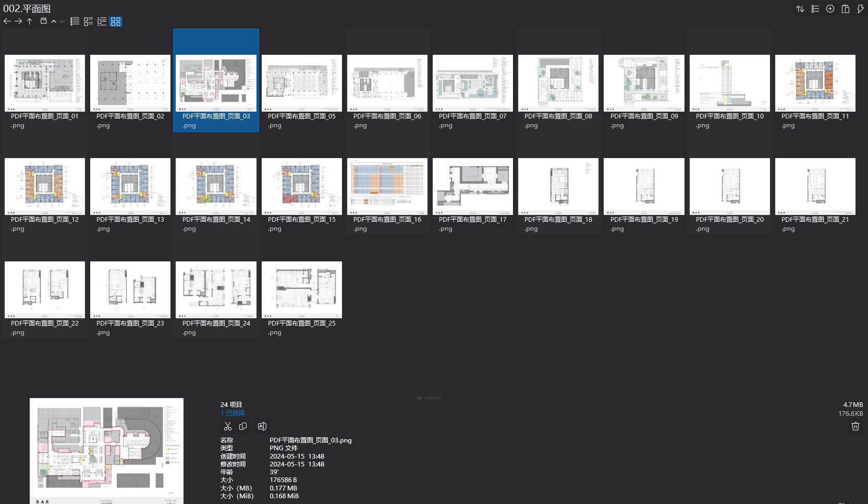Viewport: 868px width, 504px height.
Task: Click the paste clipboard icon
Action: [x=845, y=9]
